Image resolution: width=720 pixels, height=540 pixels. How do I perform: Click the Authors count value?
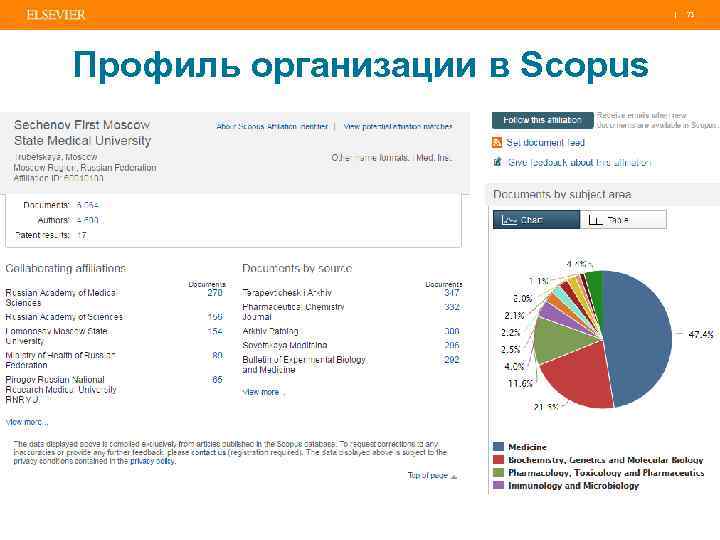[x=87, y=220]
